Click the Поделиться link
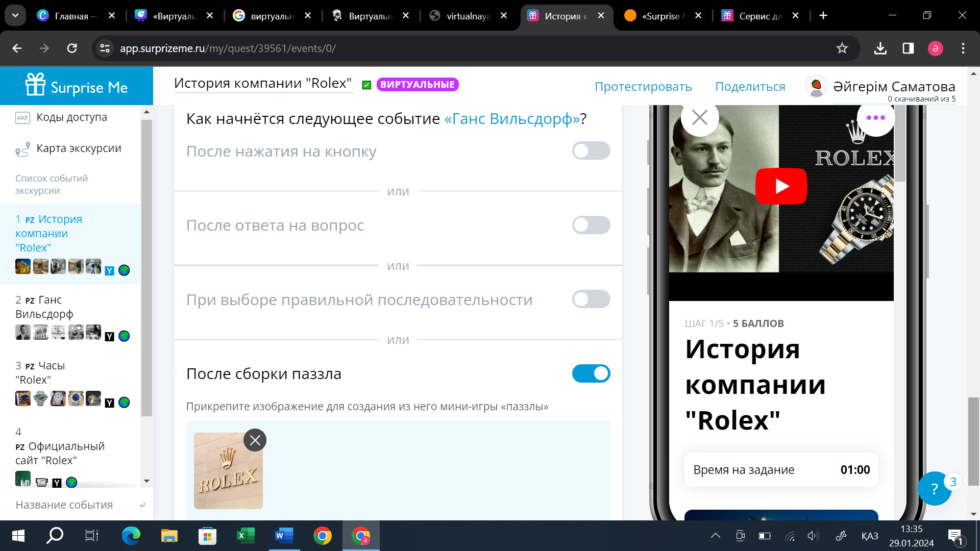 [750, 87]
